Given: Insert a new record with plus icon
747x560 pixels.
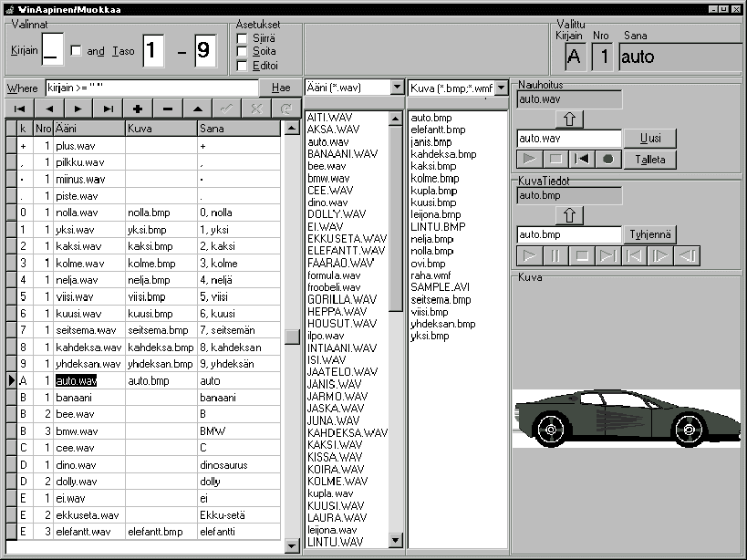Looking at the screenshot, I should point(138,109).
